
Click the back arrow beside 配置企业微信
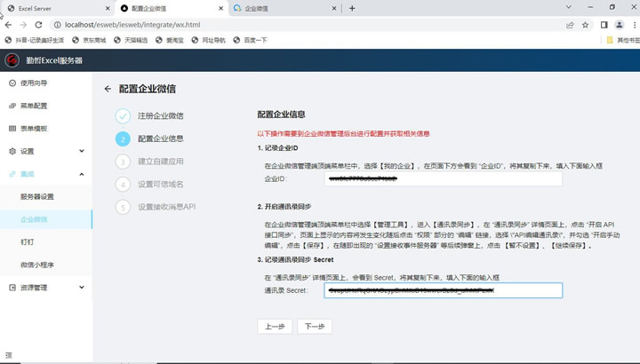(108, 89)
